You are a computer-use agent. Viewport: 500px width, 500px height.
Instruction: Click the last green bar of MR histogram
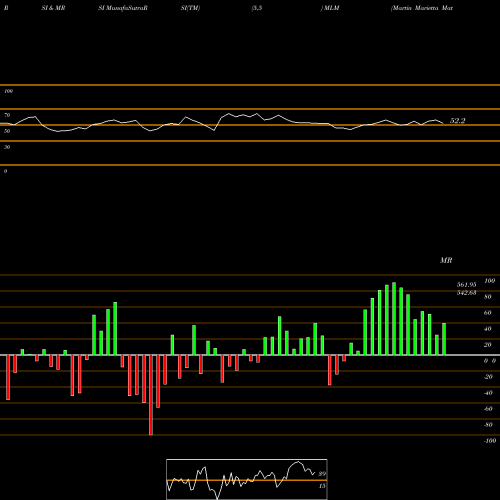(444, 339)
